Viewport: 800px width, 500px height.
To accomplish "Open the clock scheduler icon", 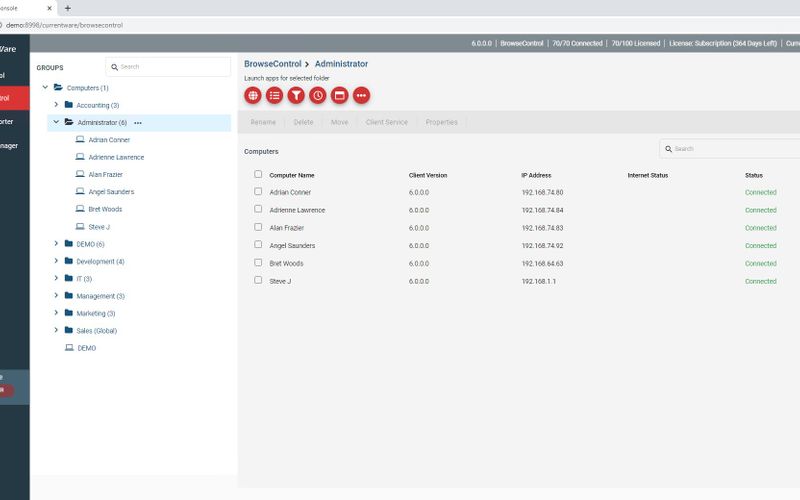I will tap(318, 95).
